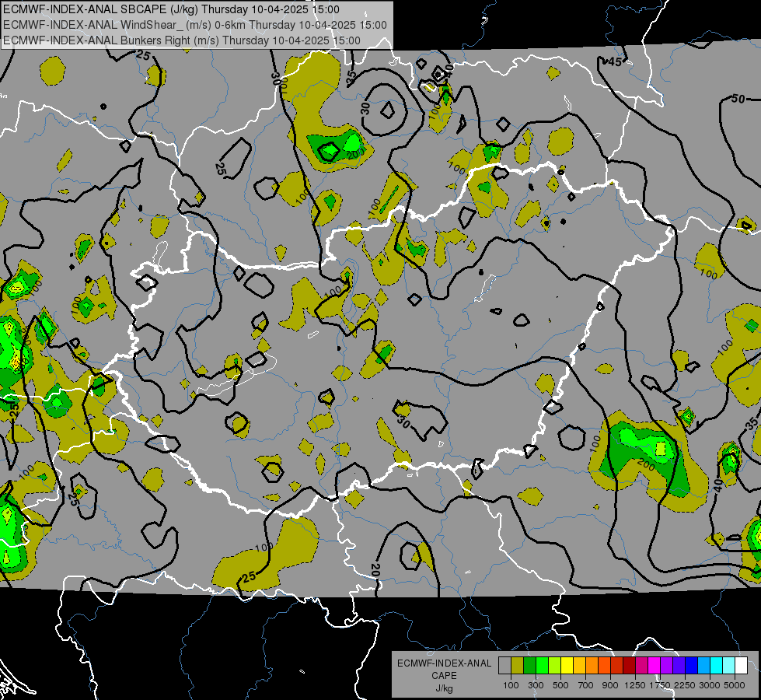Click the 50 wind shear contour label
Image resolution: width=761 pixels, height=700 pixels.
738,99
